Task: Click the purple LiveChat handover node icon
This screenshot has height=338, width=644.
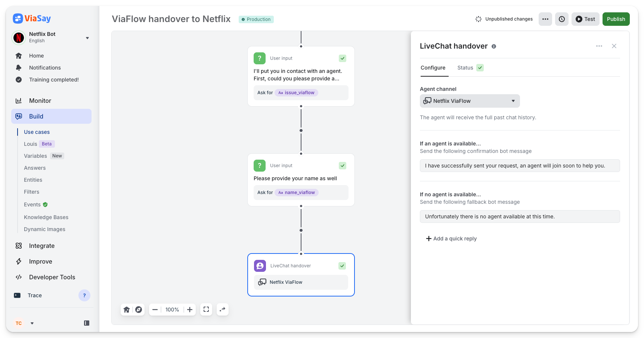Action: click(x=260, y=266)
